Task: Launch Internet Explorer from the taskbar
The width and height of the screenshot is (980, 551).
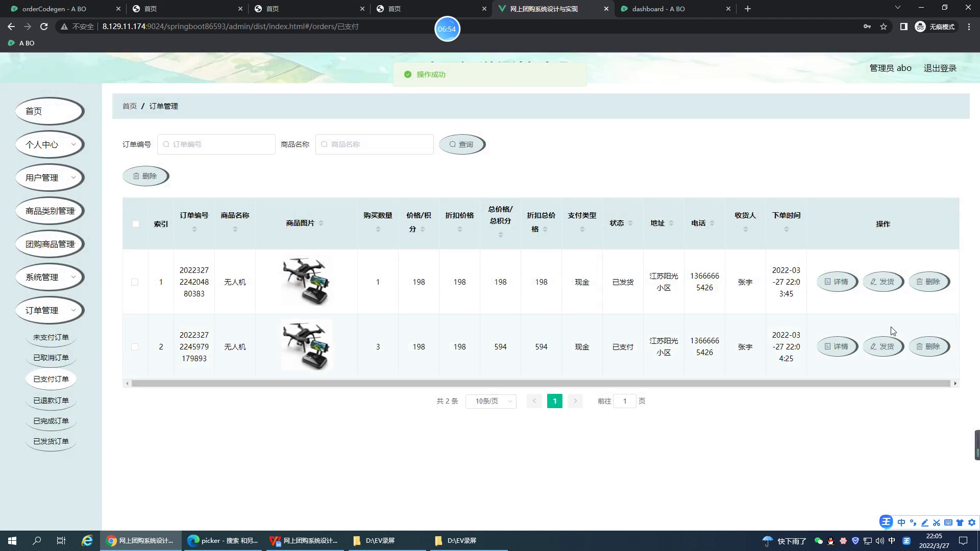Action: (x=87, y=541)
